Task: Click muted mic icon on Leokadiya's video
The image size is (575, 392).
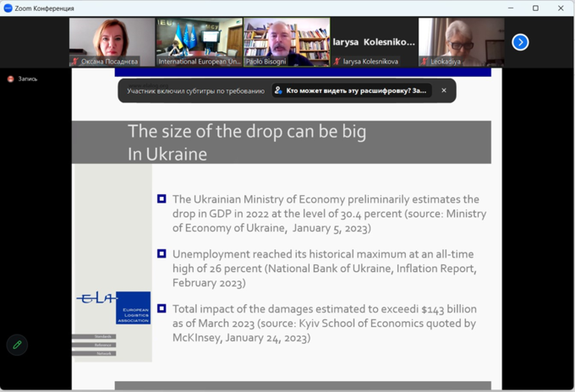Action: pos(425,62)
